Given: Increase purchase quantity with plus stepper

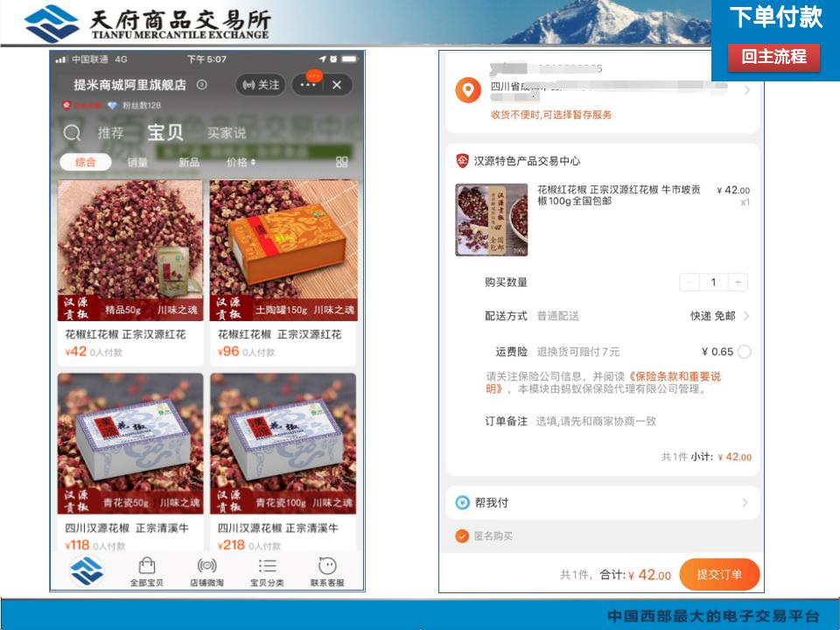Looking at the screenshot, I should (x=738, y=282).
